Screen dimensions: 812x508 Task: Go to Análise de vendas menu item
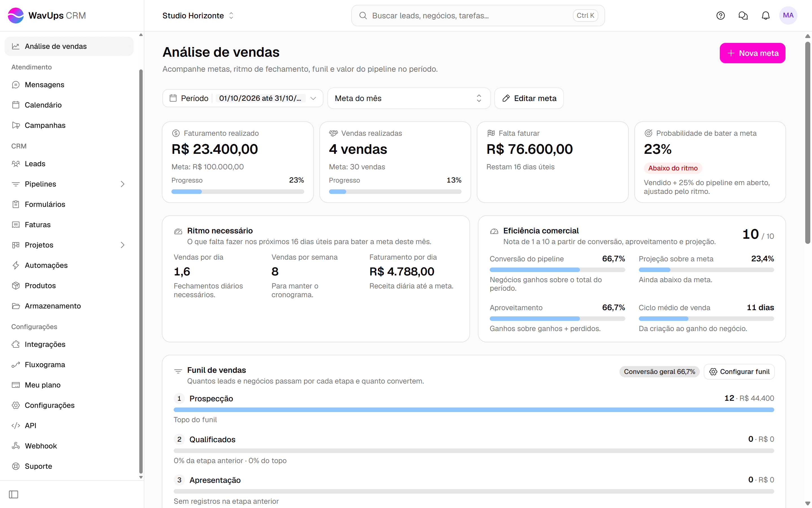tap(69, 46)
